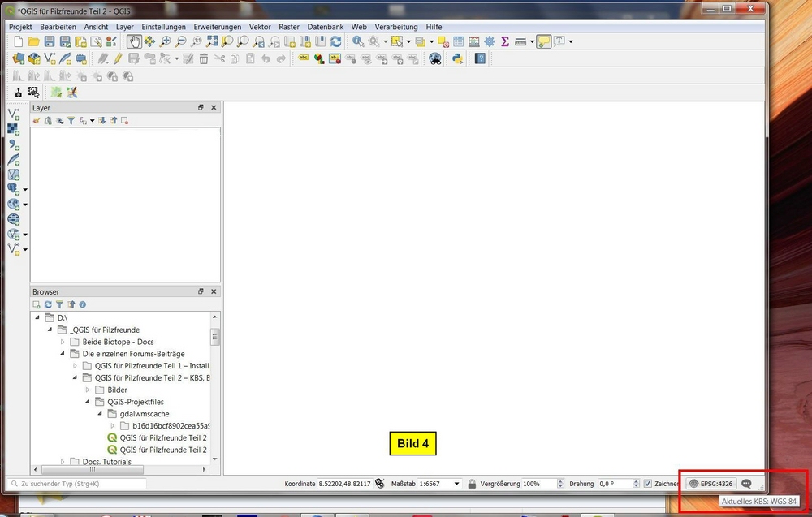
Task: Toggle mouse extents display next to coordinates
Action: (379, 484)
